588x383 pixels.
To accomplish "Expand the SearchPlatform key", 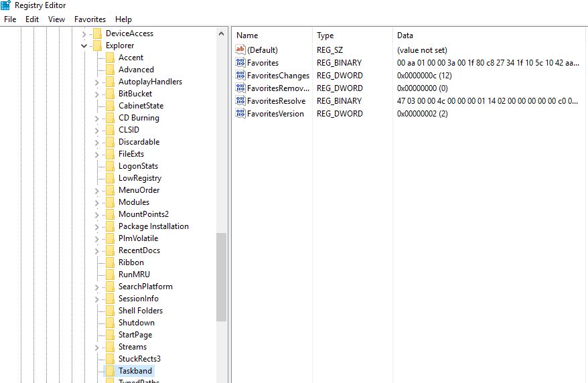I will [97, 287].
